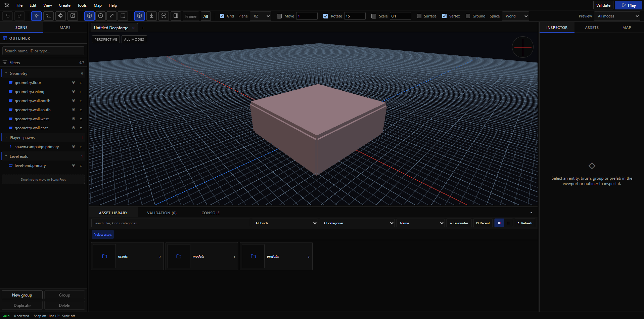Open the VALIDATION (0) tab
Image resolution: width=644 pixels, height=319 pixels.
(162, 213)
